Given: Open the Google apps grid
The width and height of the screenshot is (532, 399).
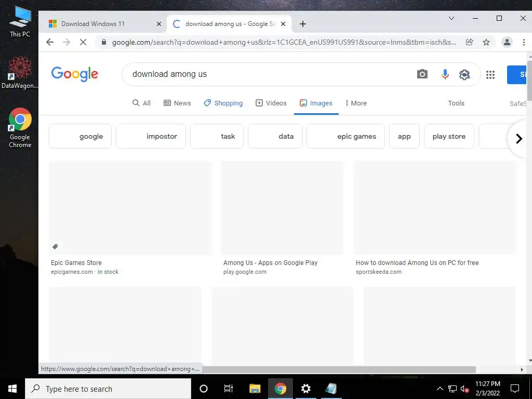Looking at the screenshot, I should [490, 75].
